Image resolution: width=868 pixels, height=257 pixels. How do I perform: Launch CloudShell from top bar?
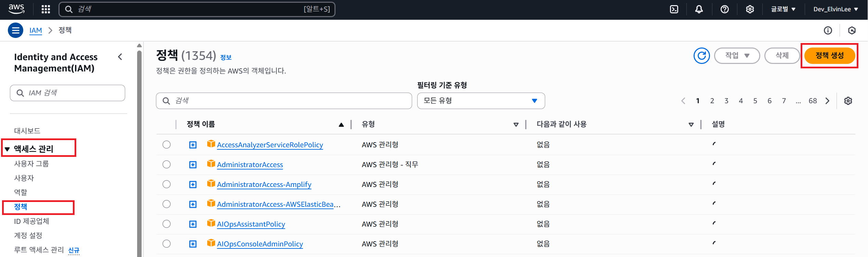(x=674, y=9)
